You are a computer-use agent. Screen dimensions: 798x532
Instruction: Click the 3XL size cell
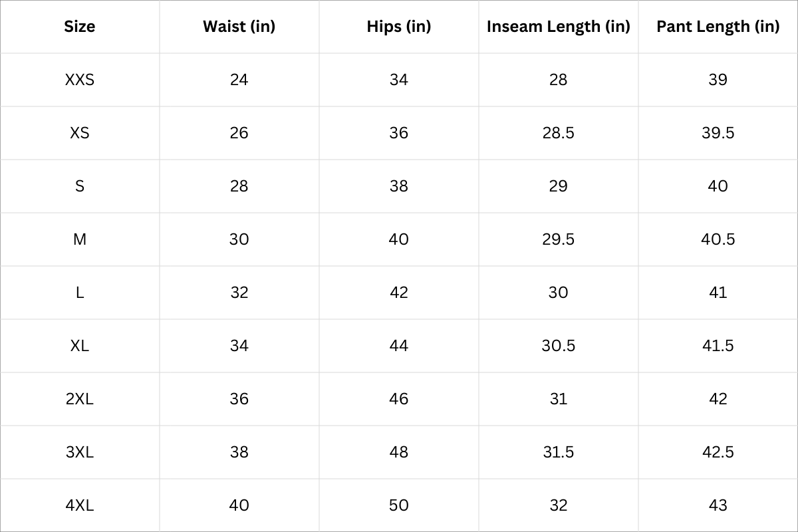click(x=80, y=452)
